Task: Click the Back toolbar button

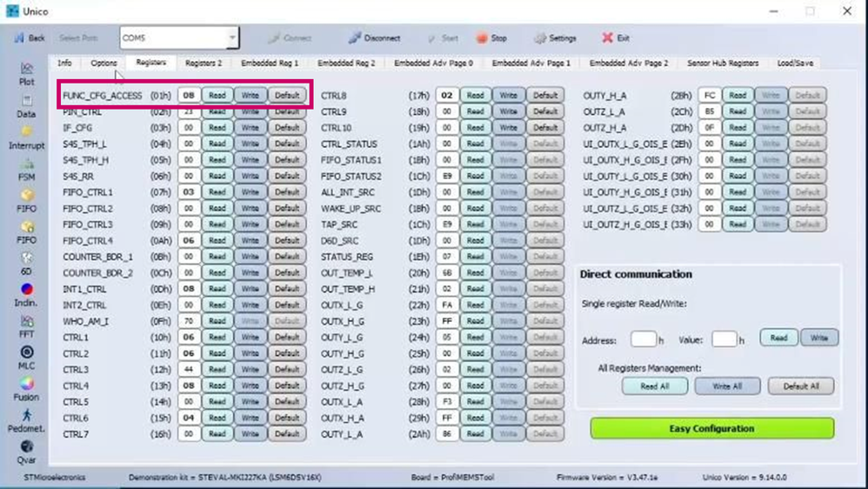Action: point(30,37)
